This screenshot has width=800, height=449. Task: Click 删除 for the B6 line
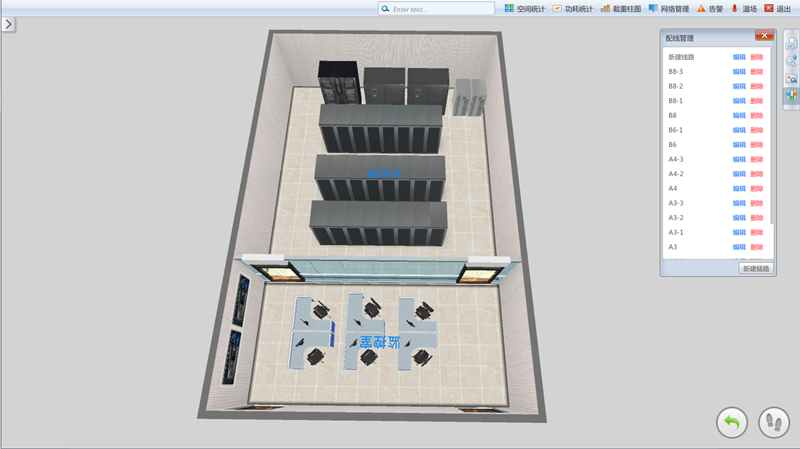tap(757, 145)
